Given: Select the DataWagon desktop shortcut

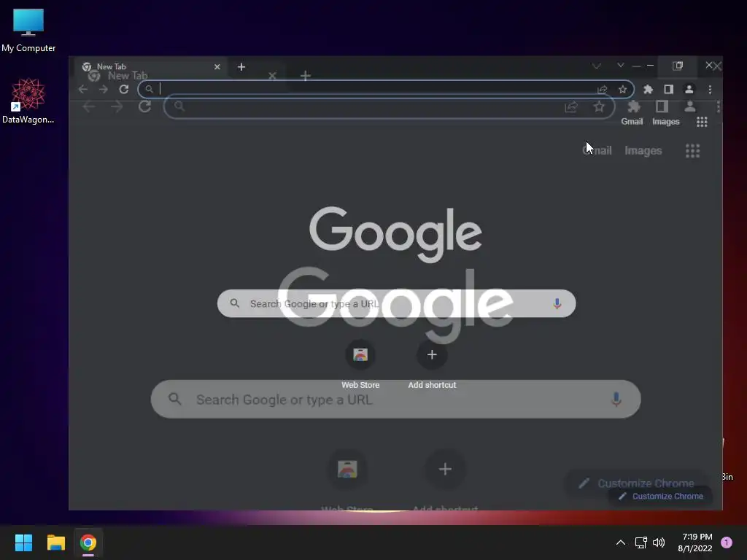Looking at the screenshot, I should point(28,101).
